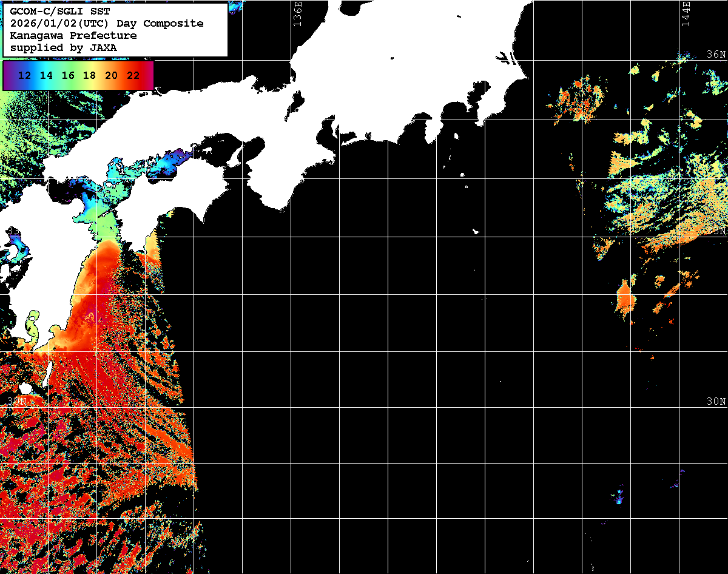Viewport: 728px width, 574px height.
Task: Click the 144E longitude label
Action: coord(686,13)
